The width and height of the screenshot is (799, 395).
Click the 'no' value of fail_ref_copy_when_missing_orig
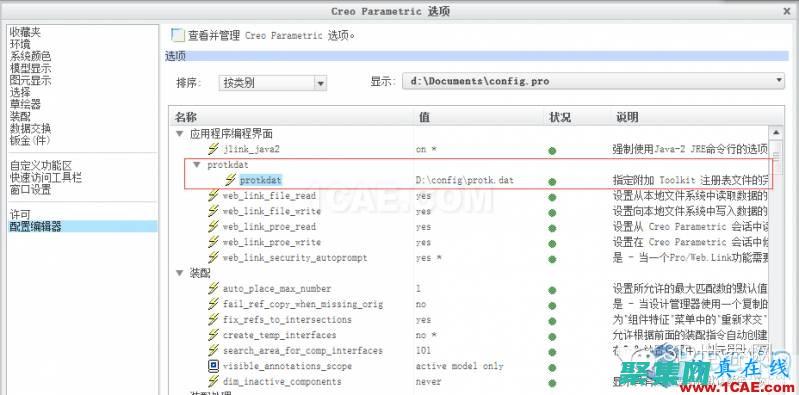pyautogui.click(x=421, y=304)
